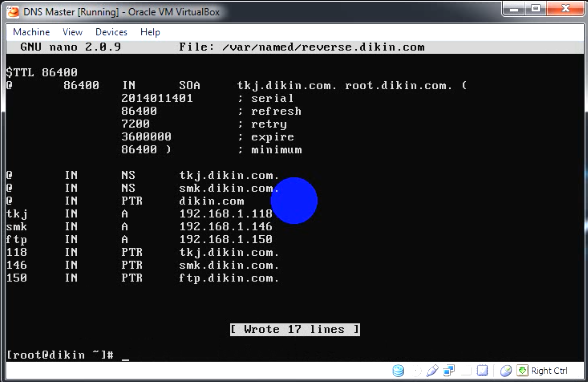Screen dimensions: 588x382
Task: Click the retry value 7200
Action: (x=135, y=124)
